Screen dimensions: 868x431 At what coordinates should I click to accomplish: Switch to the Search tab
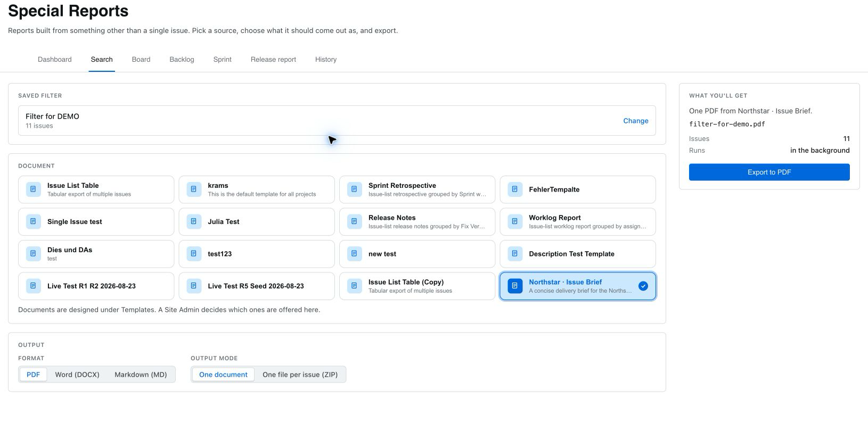click(102, 60)
